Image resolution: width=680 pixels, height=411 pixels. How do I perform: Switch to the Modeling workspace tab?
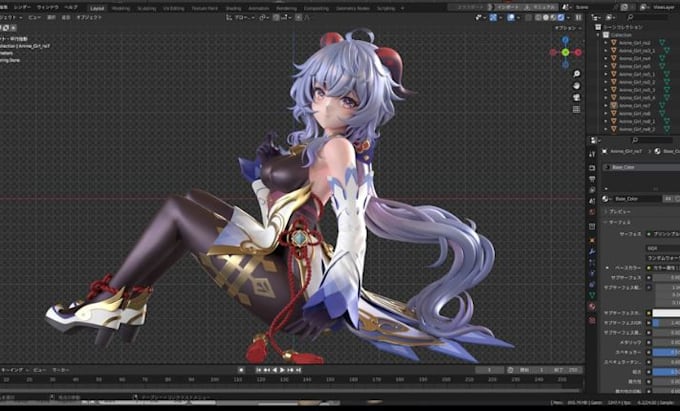[x=121, y=8]
